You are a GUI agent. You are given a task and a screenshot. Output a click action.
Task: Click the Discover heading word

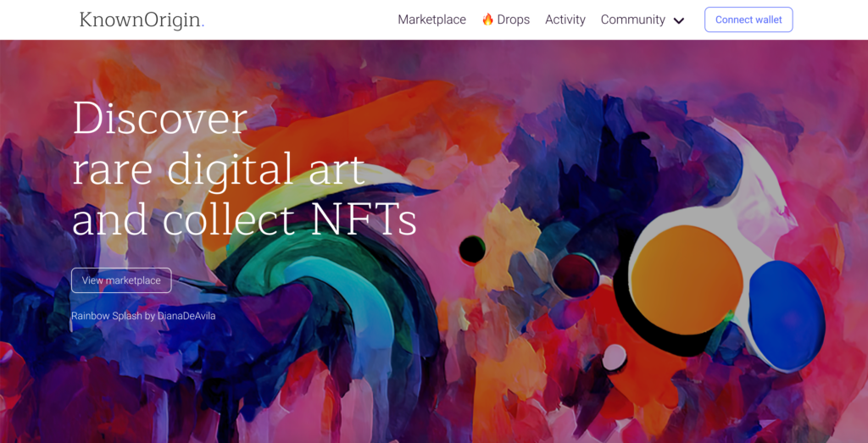pyautogui.click(x=160, y=118)
